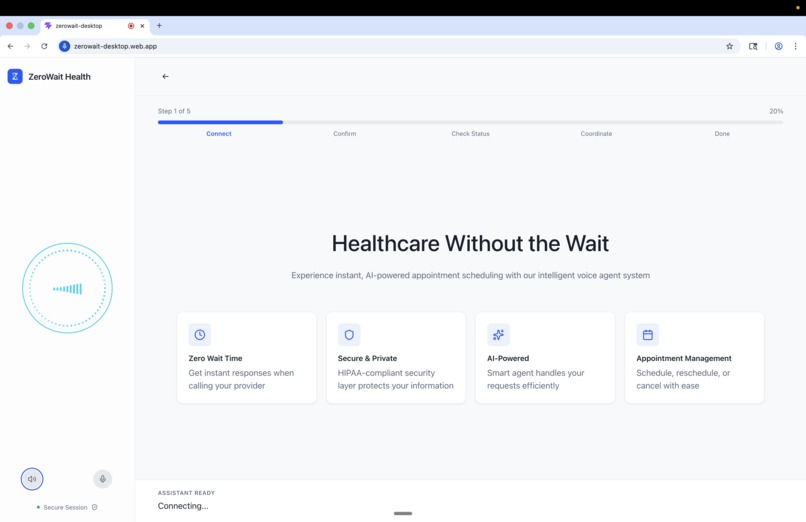Open the Chrome three-dot menu
This screenshot has height=522, width=806.
[795, 46]
